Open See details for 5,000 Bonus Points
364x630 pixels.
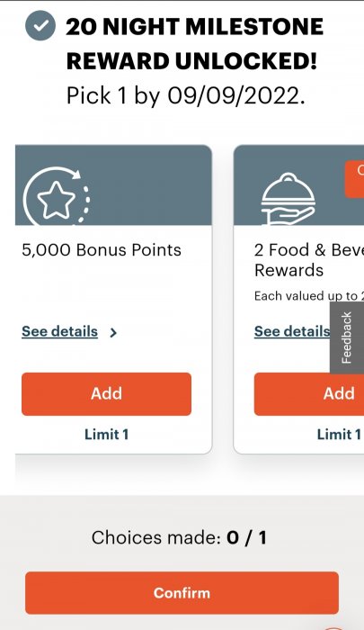59,331
